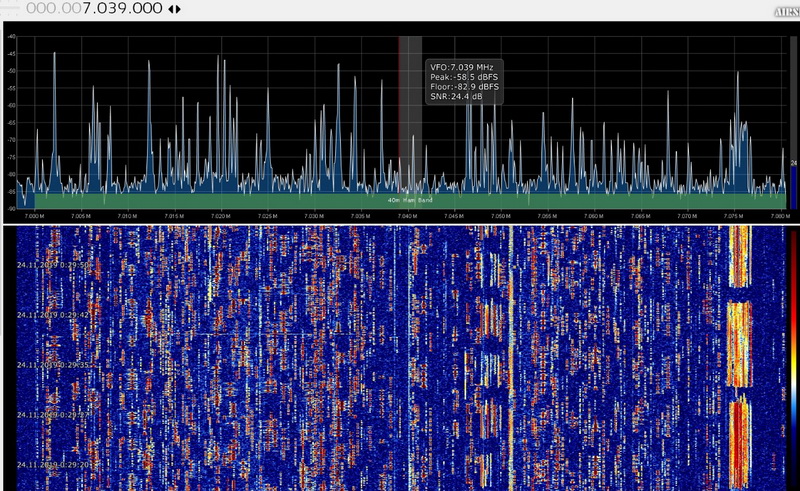The width and height of the screenshot is (800, 491).
Task: Click the '7.040 M' frequency axis label
Action: (407, 216)
